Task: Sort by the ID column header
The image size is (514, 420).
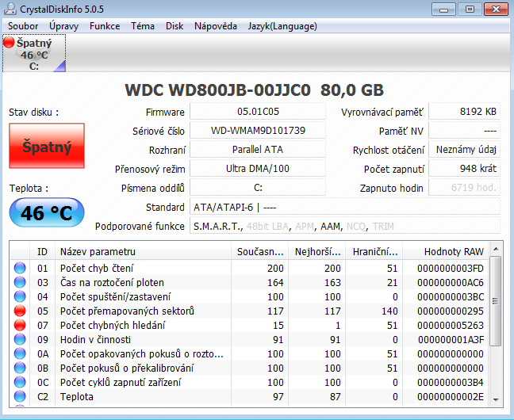Action: click(43, 252)
